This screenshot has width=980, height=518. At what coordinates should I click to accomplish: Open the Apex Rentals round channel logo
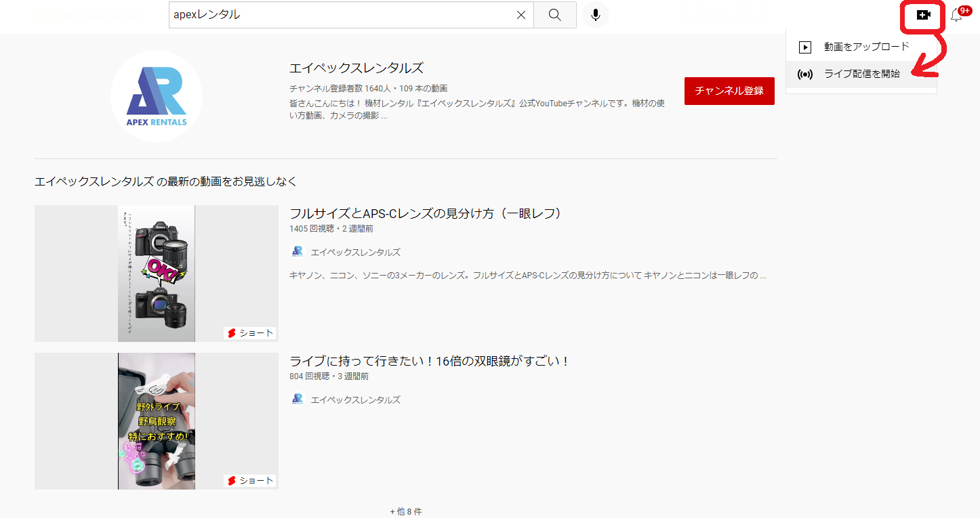point(157,95)
